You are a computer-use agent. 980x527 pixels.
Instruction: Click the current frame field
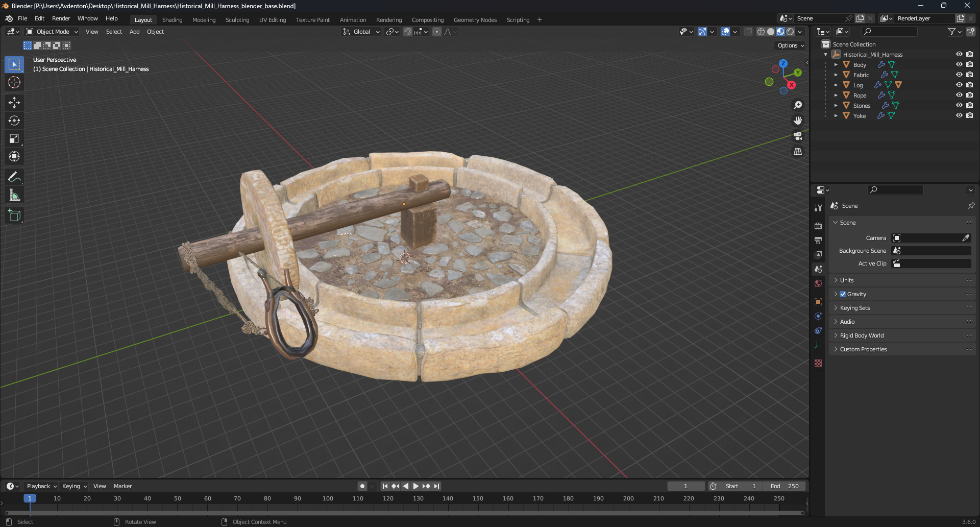point(685,486)
